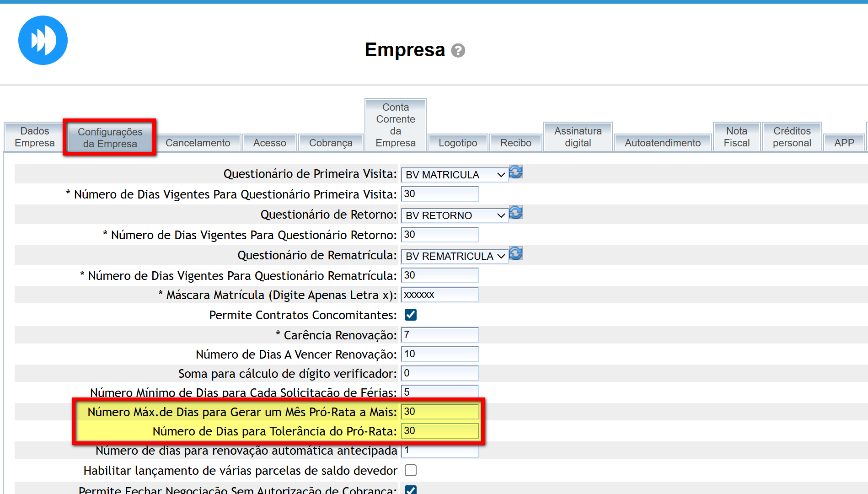This screenshot has width=868, height=494.
Task: Open the BV REMATRICULA dropdown
Action: 455,256
